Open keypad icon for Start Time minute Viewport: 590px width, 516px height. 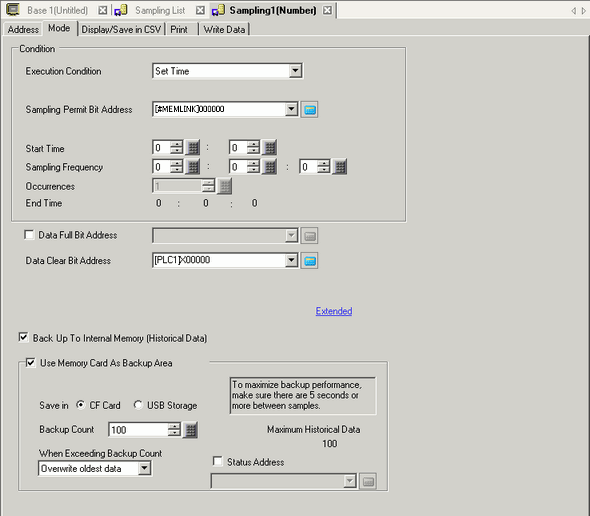pos(269,148)
